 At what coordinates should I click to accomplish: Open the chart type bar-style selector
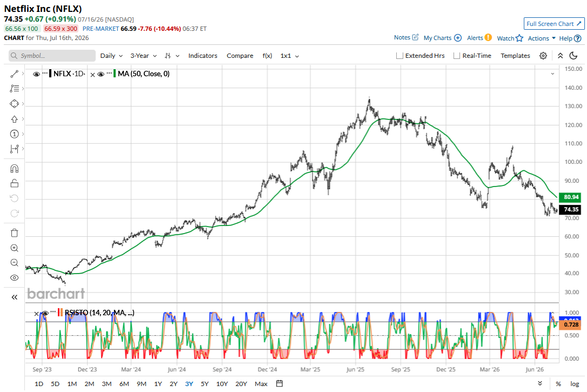(172, 56)
